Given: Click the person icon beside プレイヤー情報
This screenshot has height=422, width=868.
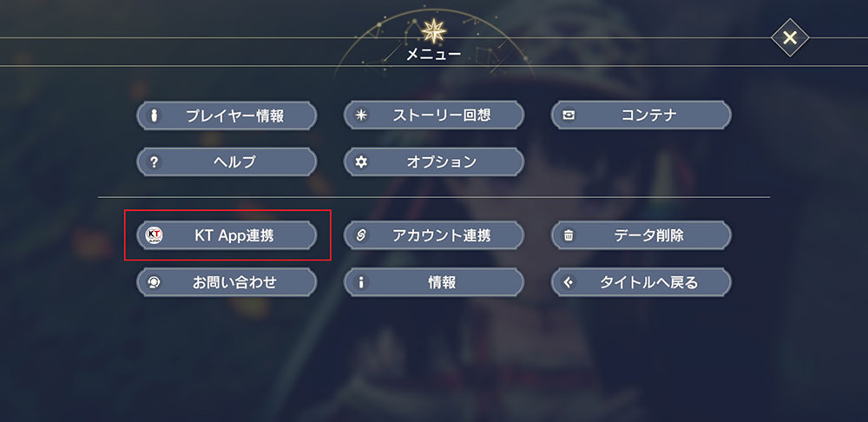Looking at the screenshot, I should (155, 115).
